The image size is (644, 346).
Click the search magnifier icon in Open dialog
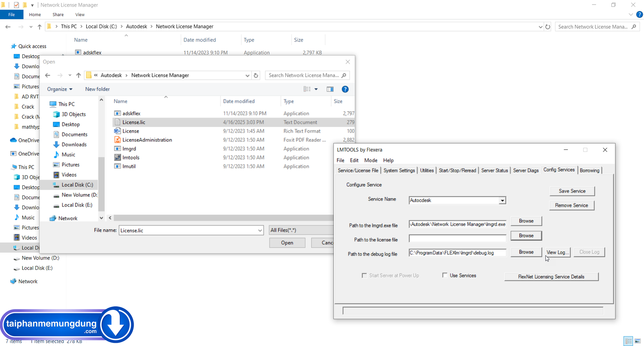344,75
